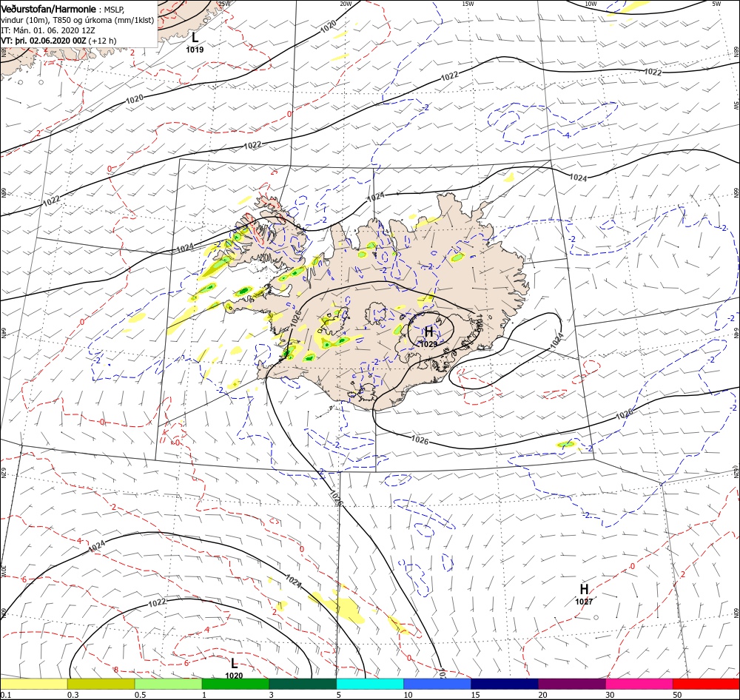The height and width of the screenshot is (700, 740).
Task: Select the pink legend swatch for 30 mm
Action: click(639, 684)
